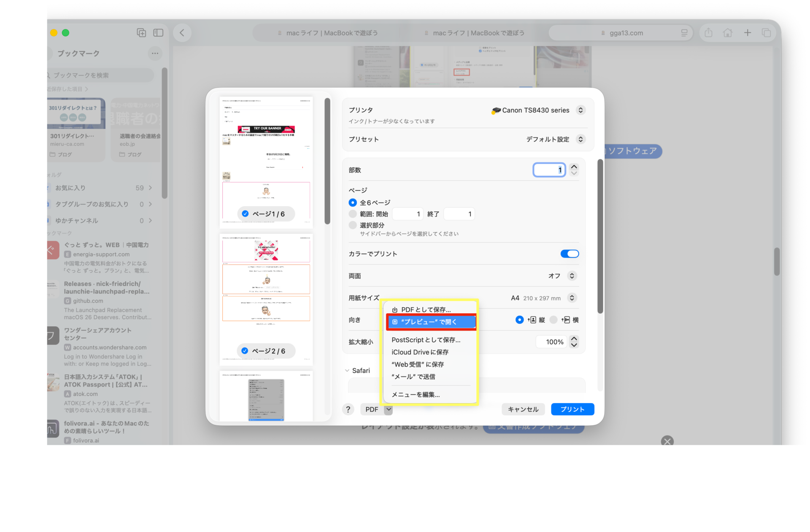Click the range end page field
Viewport: 810px width, 532px height.
pyautogui.click(x=459, y=214)
